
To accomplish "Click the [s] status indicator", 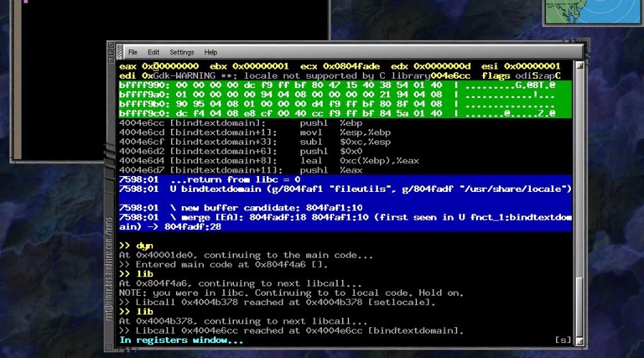I will [x=562, y=340].
